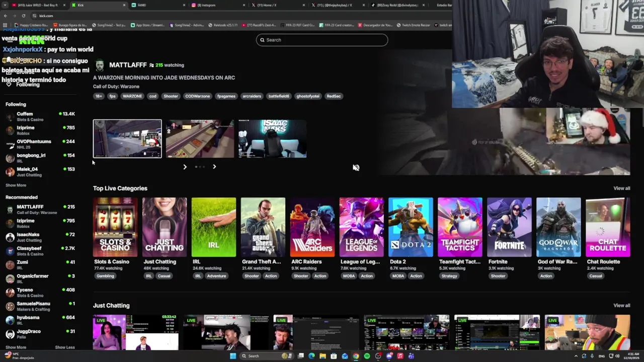Open Spotify from the taskbar

tap(367, 356)
